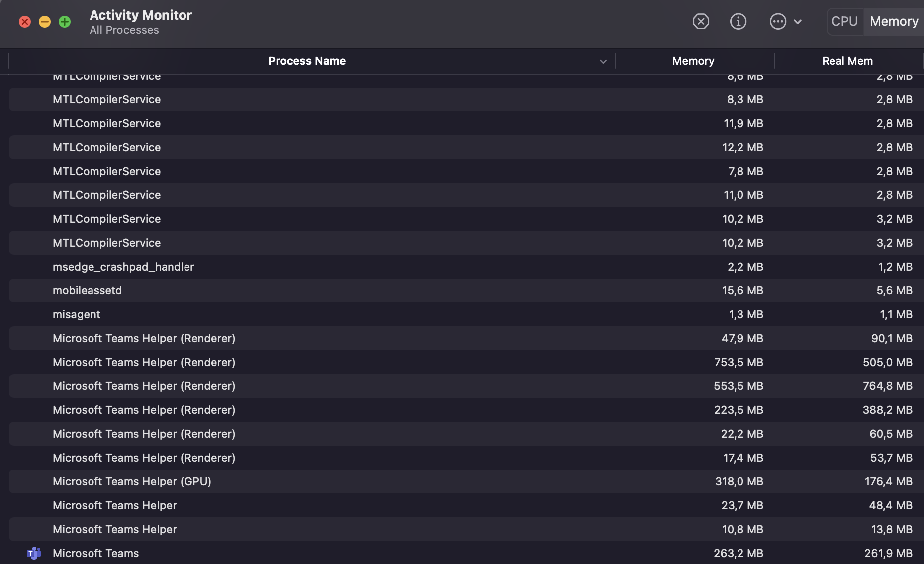Select Microsoft Teams Helper row using 10,8 MB
The height and width of the screenshot is (564, 924).
click(x=466, y=529)
